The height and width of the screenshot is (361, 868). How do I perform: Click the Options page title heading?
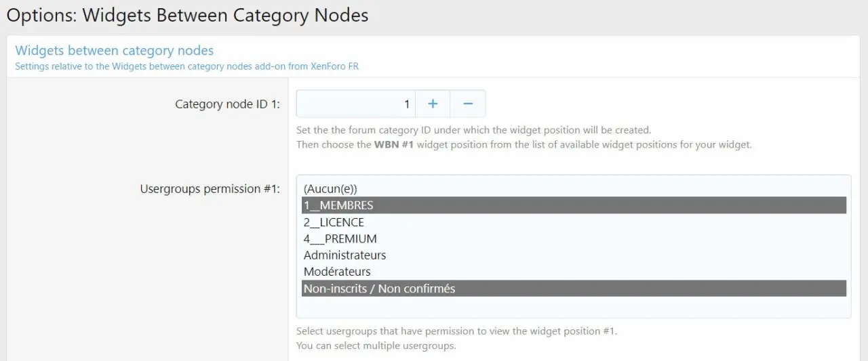187,15
